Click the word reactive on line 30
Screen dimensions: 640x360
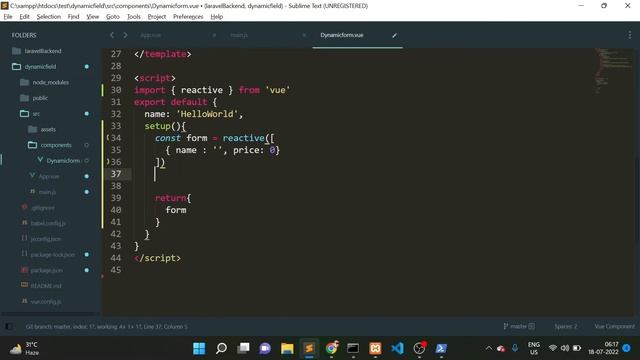202,90
